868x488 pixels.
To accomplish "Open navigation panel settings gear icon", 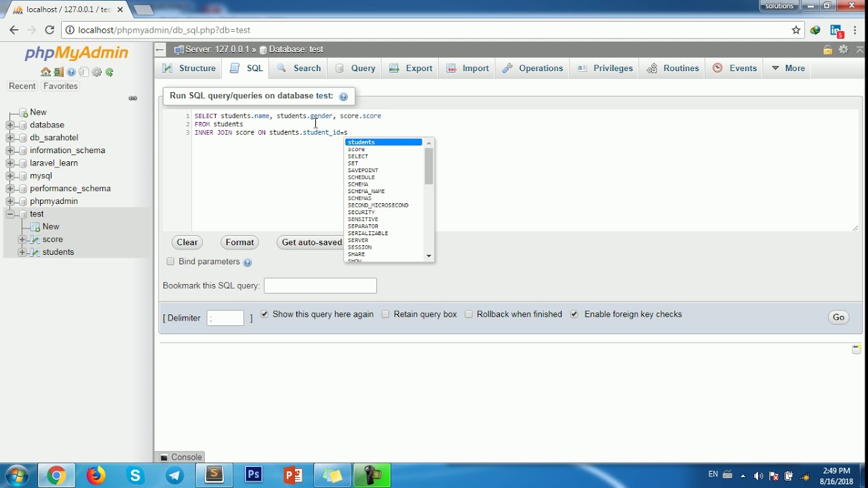I will click(96, 72).
